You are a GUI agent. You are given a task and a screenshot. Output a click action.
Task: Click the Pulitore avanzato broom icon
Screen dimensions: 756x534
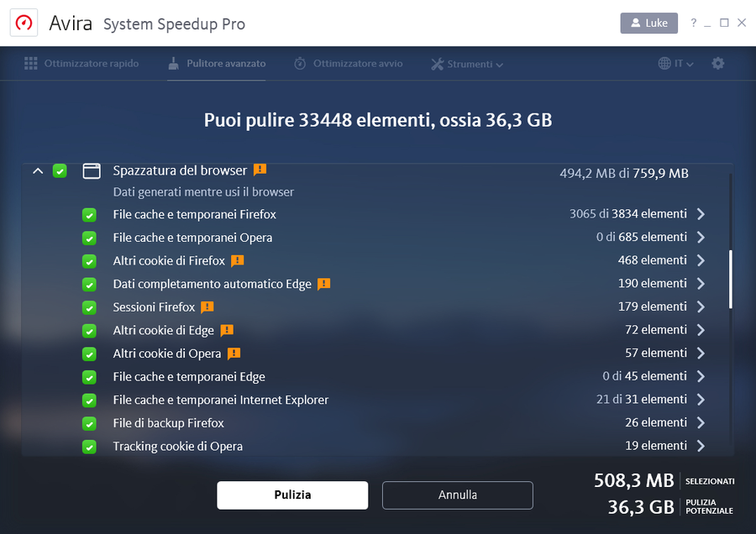[176, 63]
